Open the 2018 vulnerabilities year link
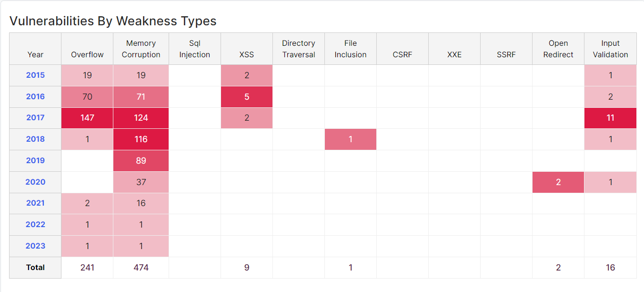The image size is (644, 292). click(35, 139)
